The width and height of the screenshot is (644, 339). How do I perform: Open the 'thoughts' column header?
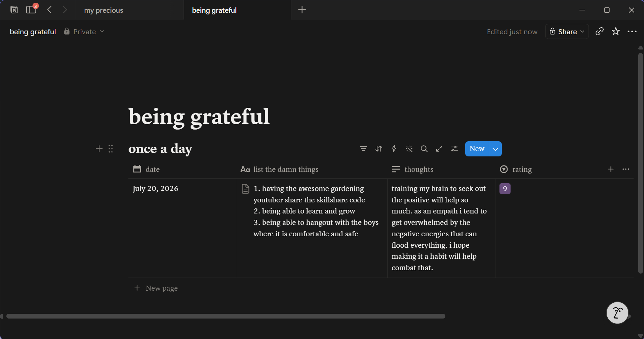(441, 169)
